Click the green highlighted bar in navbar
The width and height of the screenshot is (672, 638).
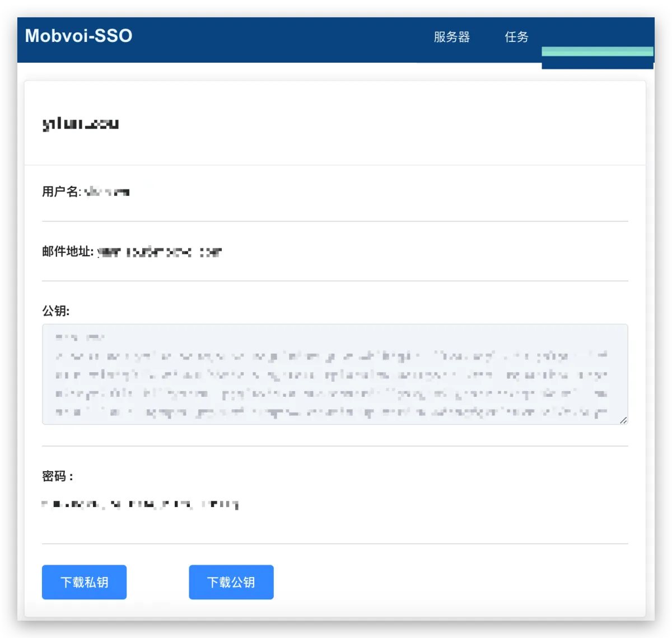click(x=597, y=52)
